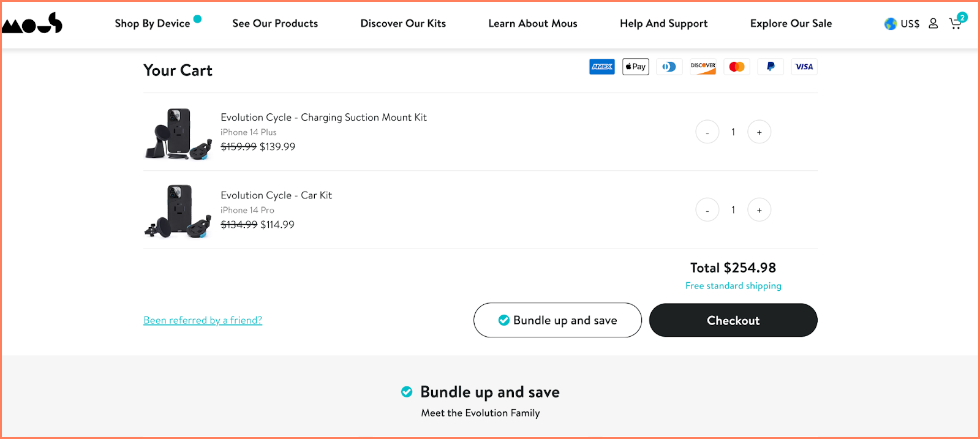This screenshot has width=980, height=439.
Task: Click the American Express payment icon
Action: tap(602, 67)
